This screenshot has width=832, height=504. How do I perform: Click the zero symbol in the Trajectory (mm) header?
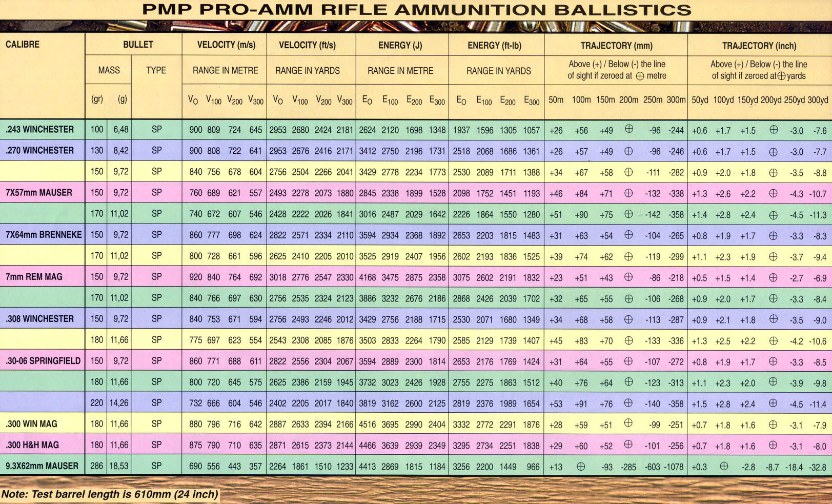640,76
